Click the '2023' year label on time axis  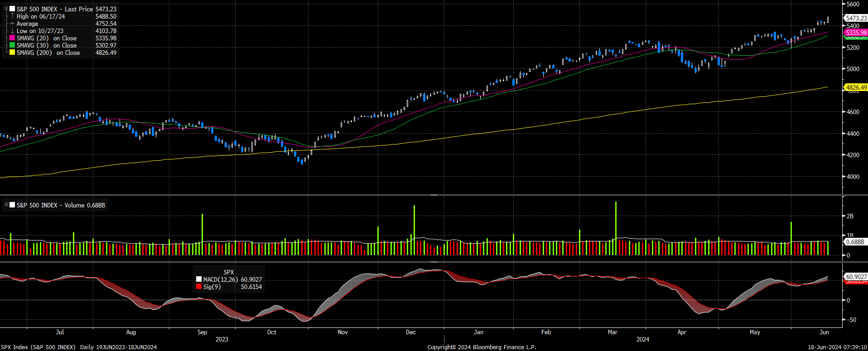tap(222, 339)
